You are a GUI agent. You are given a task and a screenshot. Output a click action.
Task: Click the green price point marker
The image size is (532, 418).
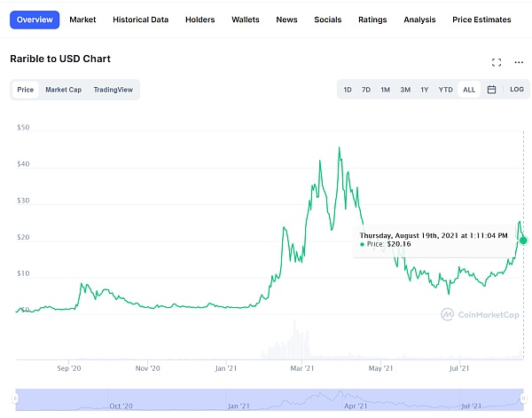click(x=523, y=241)
